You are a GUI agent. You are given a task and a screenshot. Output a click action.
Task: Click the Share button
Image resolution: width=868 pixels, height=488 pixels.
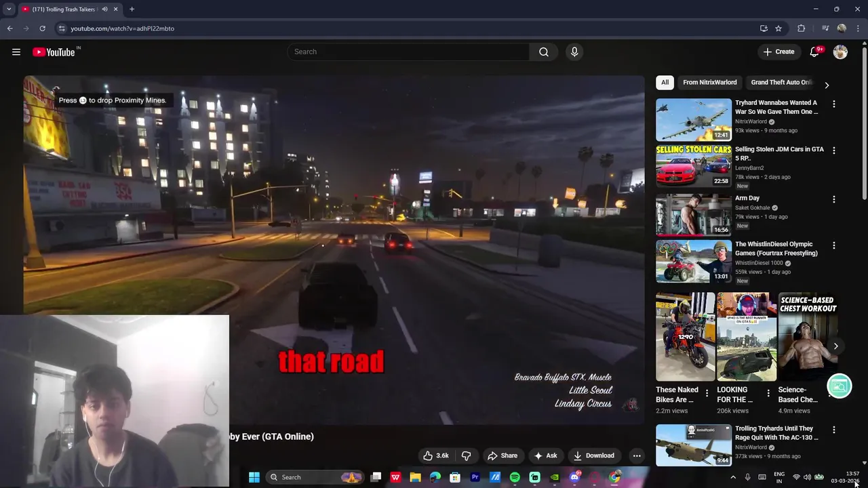[502, 455]
